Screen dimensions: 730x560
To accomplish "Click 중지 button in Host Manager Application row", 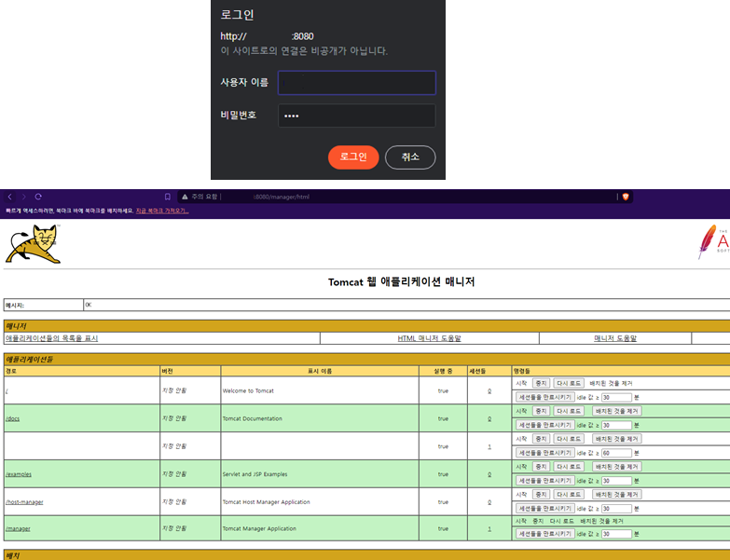I will pyautogui.click(x=541, y=495).
